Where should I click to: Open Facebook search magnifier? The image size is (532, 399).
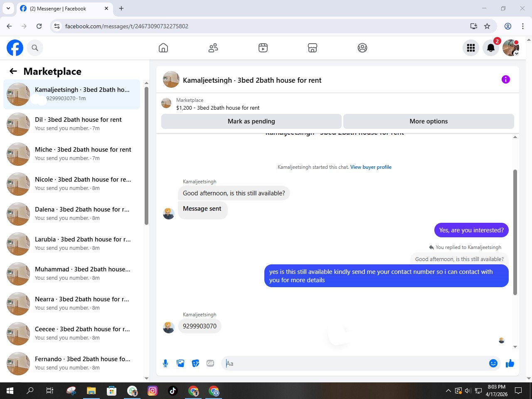[x=35, y=48]
